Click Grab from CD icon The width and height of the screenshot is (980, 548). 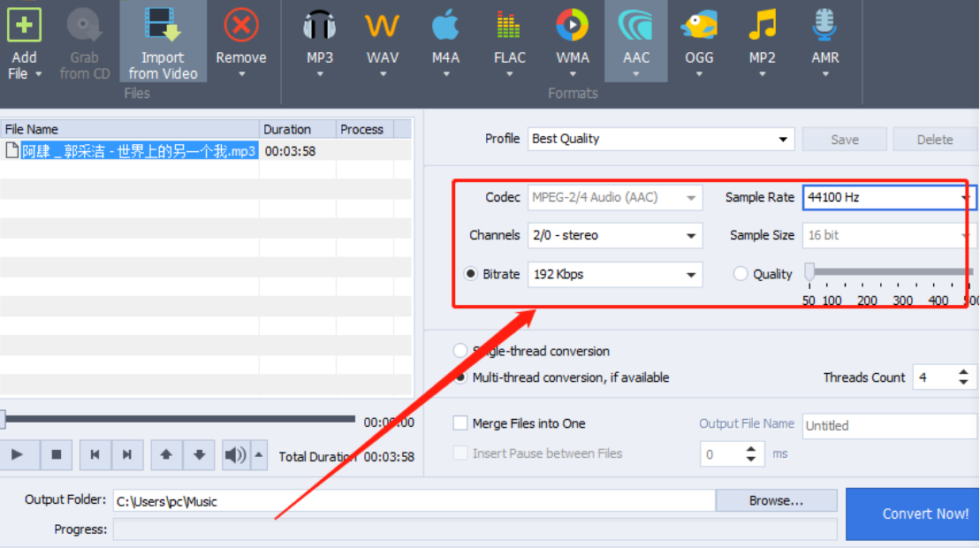84,26
